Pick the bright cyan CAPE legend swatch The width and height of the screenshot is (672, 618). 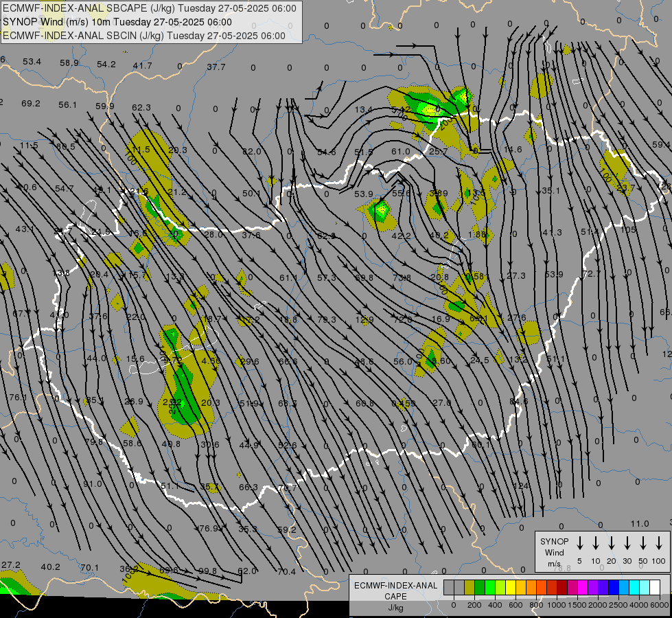tap(634, 587)
